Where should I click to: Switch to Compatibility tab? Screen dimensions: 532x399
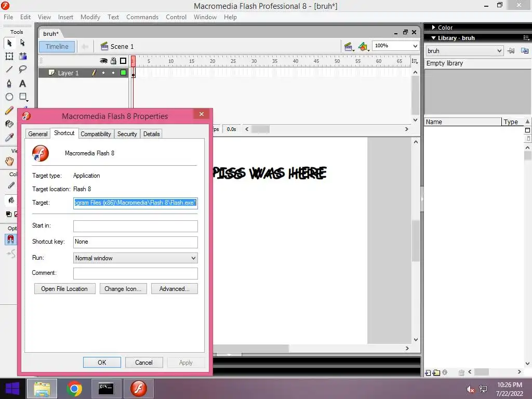tap(96, 134)
